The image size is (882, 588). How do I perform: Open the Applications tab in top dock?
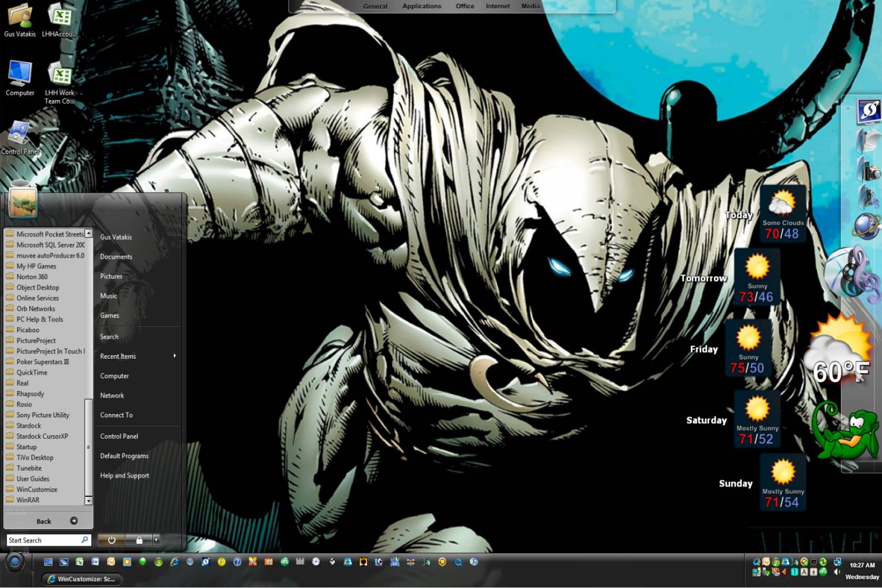coord(422,6)
